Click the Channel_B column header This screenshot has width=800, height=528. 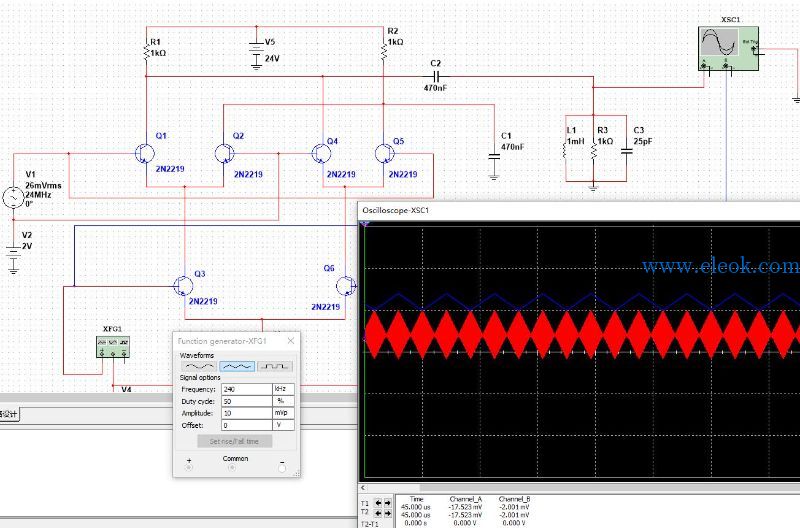click(514, 499)
